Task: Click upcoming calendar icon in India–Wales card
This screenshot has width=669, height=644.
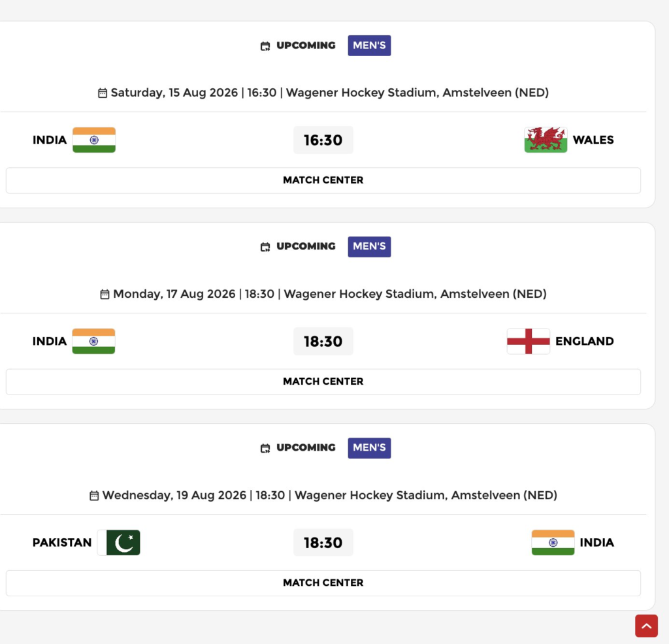Action: (x=265, y=46)
